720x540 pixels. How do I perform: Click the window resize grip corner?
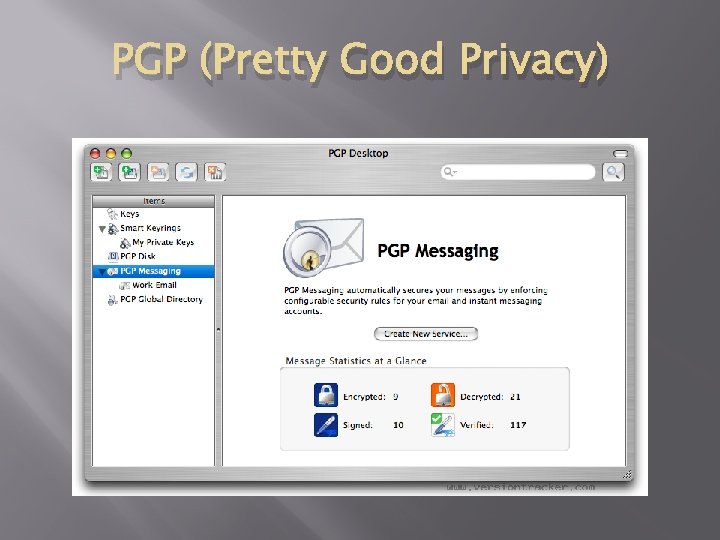627,474
